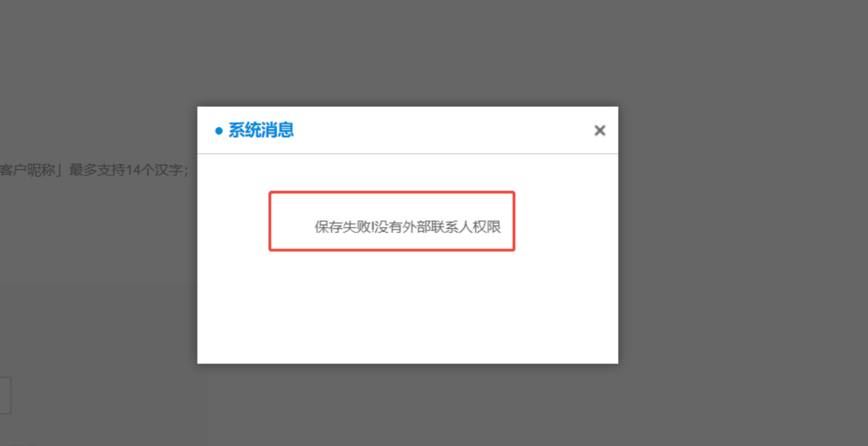Click the blue dot beside 系统消息

[x=218, y=131]
